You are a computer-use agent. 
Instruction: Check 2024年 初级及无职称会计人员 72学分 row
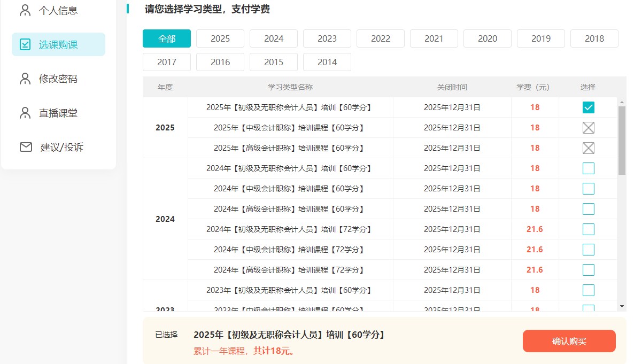click(x=589, y=229)
